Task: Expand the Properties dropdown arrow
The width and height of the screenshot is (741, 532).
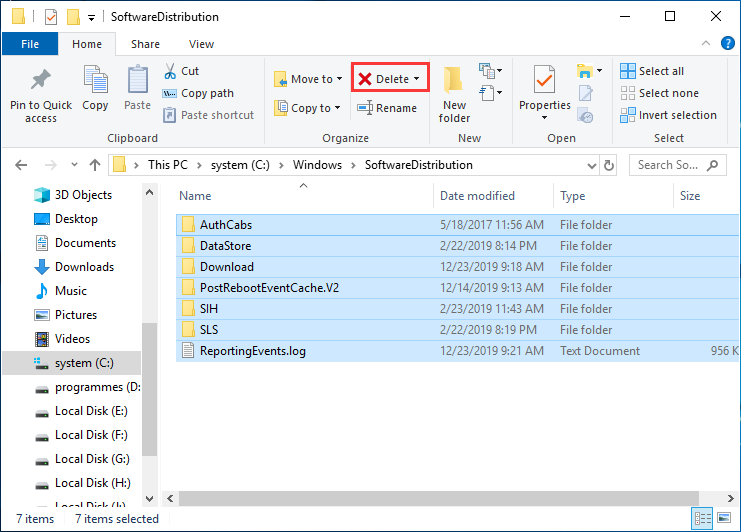Action: tap(544, 117)
